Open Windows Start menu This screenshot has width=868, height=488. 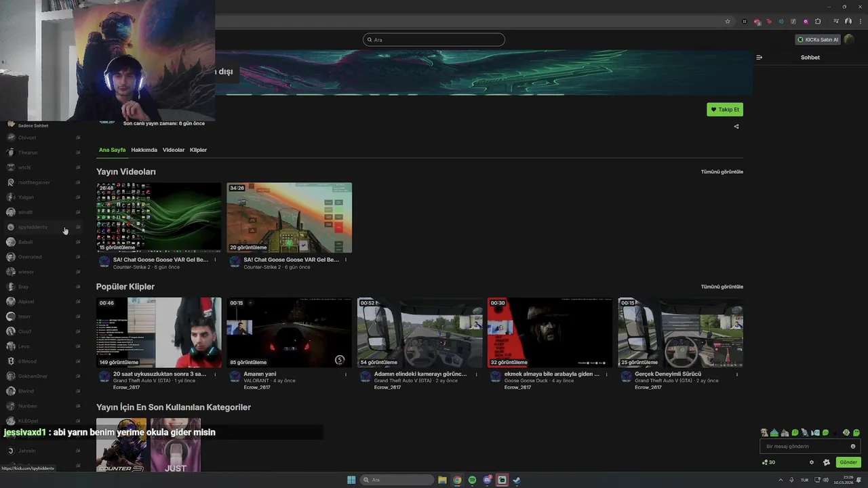(351, 480)
